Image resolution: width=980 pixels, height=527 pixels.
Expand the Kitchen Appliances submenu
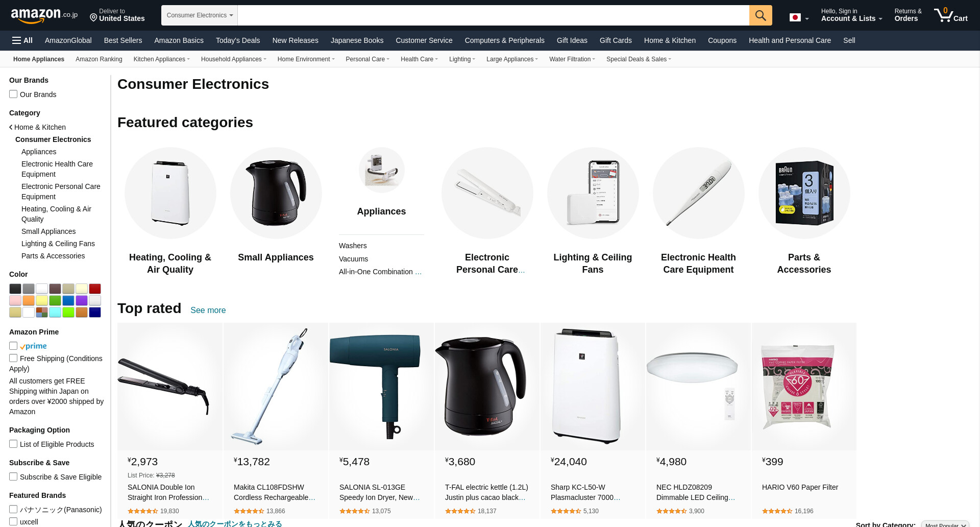(161, 59)
